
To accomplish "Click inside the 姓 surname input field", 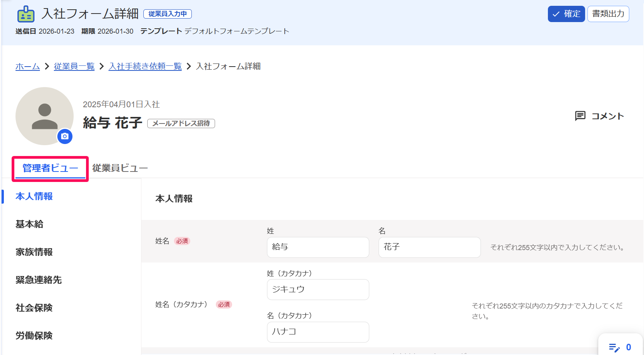I will (x=318, y=247).
